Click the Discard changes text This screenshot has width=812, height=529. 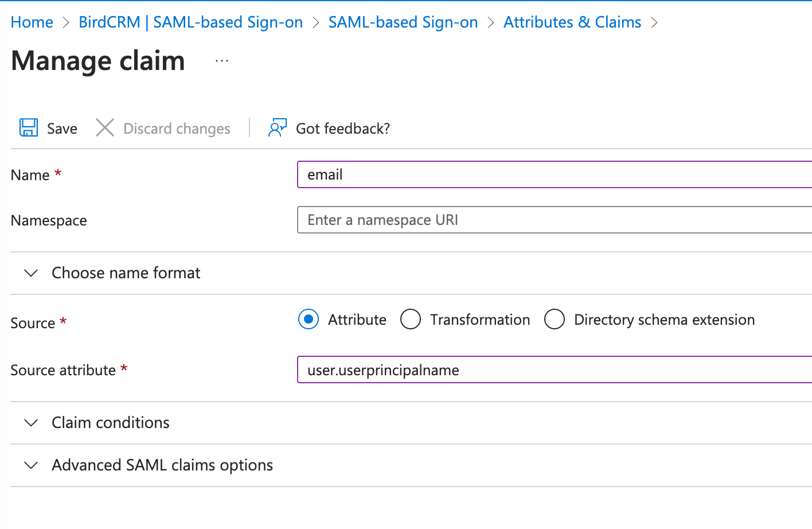pyautogui.click(x=177, y=129)
